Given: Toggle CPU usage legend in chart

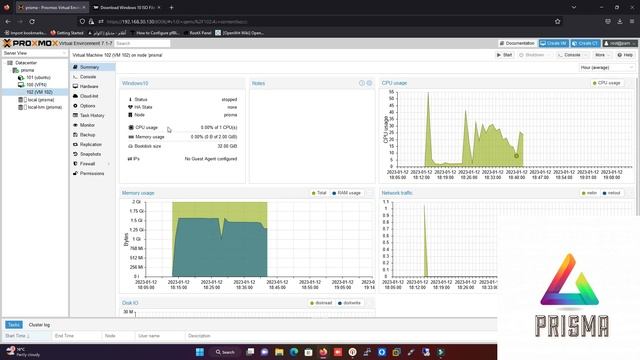Looking at the screenshot, I should [x=607, y=83].
